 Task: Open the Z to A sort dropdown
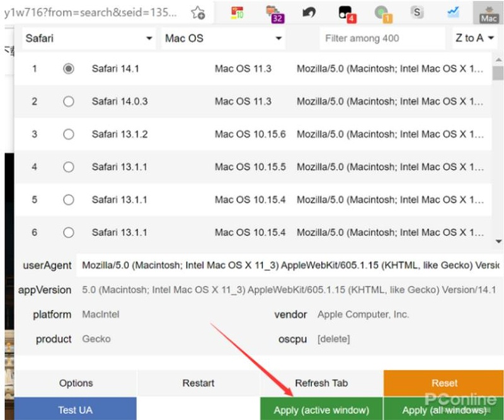pyautogui.click(x=474, y=38)
